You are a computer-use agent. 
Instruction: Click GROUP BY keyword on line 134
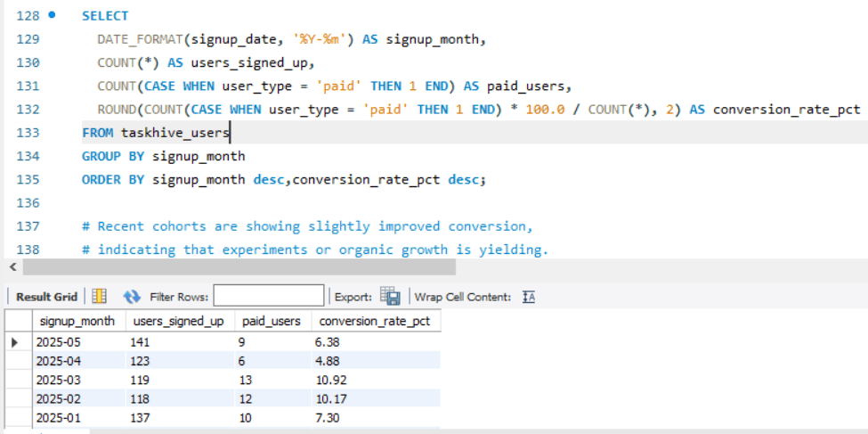[113, 156]
